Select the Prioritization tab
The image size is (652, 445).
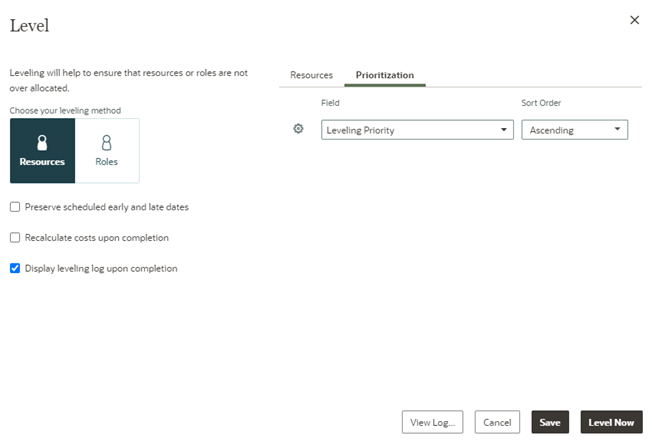pos(384,75)
